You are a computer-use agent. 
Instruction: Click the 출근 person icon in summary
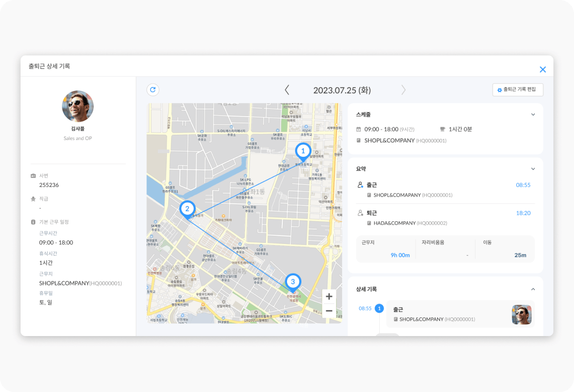[x=360, y=185]
